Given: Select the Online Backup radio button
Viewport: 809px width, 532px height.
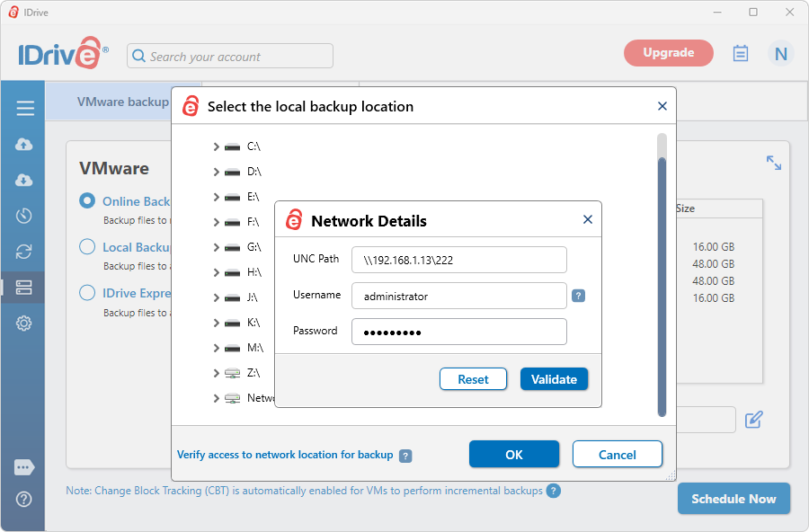Looking at the screenshot, I should point(87,200).
